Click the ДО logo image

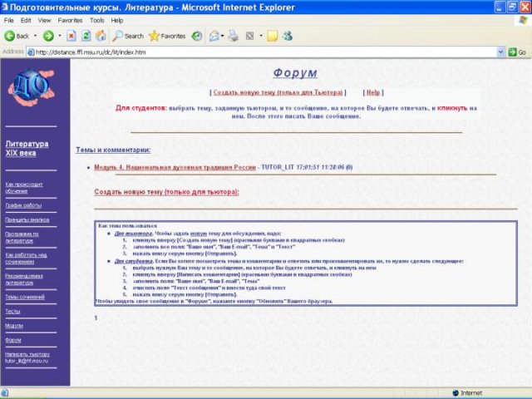[x=32, y=87]
